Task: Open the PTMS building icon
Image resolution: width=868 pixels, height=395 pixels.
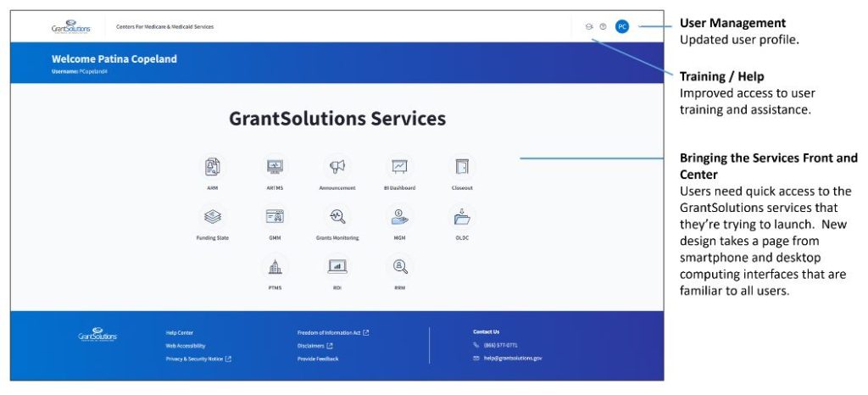Action: click(275, 267)
